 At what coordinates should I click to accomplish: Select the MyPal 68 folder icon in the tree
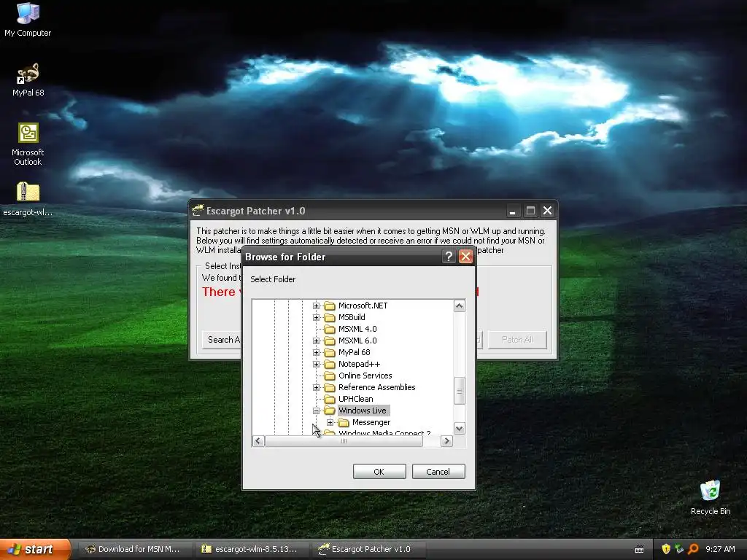(x=330, y=352)
